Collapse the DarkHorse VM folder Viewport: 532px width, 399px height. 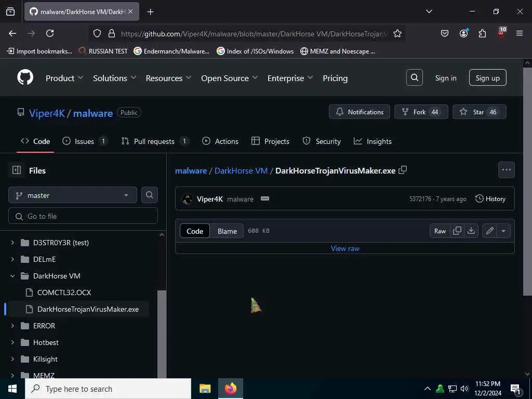coord(12,276)
